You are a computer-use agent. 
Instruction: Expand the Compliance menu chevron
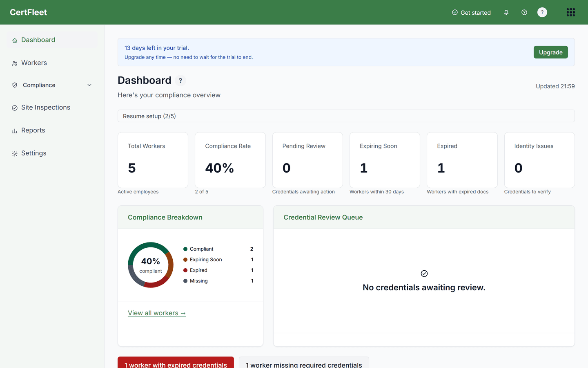(x=89, y=85)
